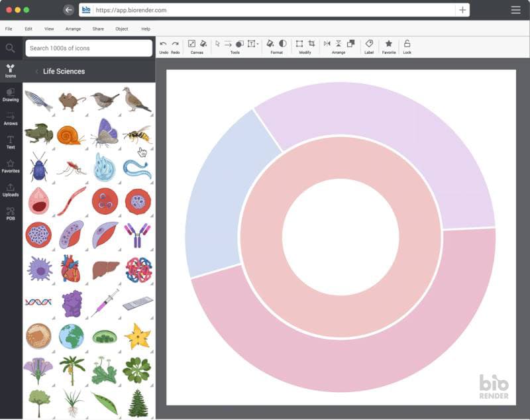Select the Crop tool in Modify
The height and width of the screenshot is (420, 530).
point(311,44)
